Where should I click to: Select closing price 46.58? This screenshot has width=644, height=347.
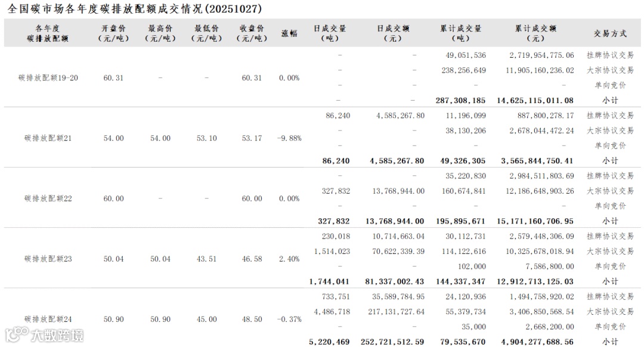(x=252, y=259)
